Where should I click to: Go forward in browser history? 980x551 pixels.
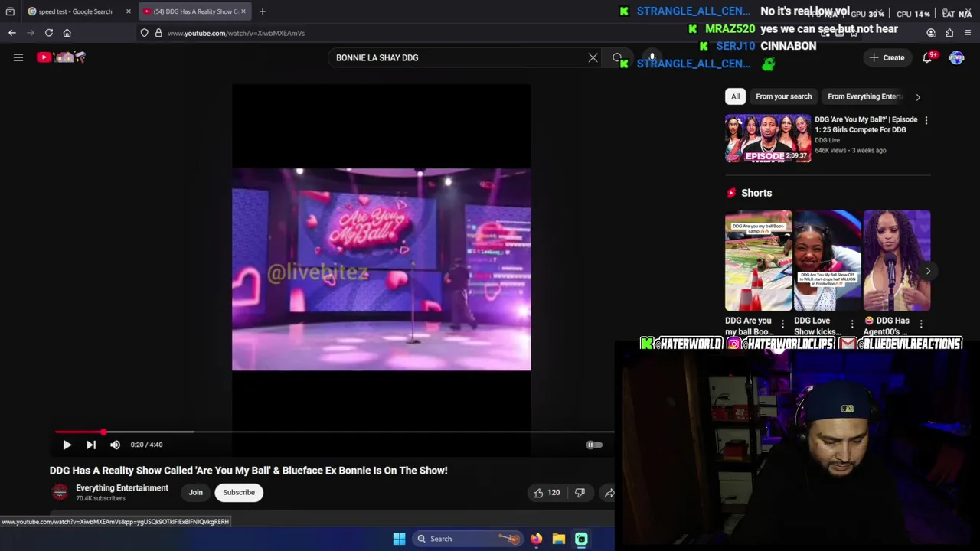(31, 33)
